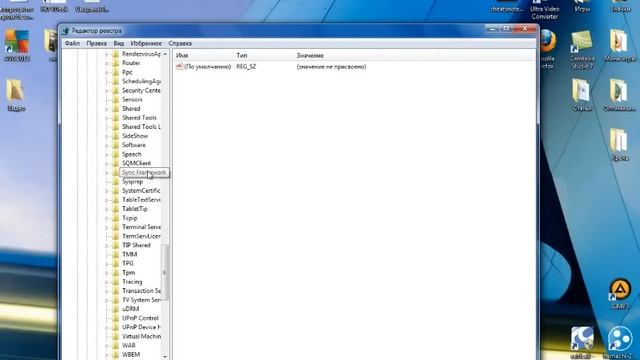This screenshot has width=640, height=360.
Task: Click the TabletTip folder icon
Action: pos(116,209)
